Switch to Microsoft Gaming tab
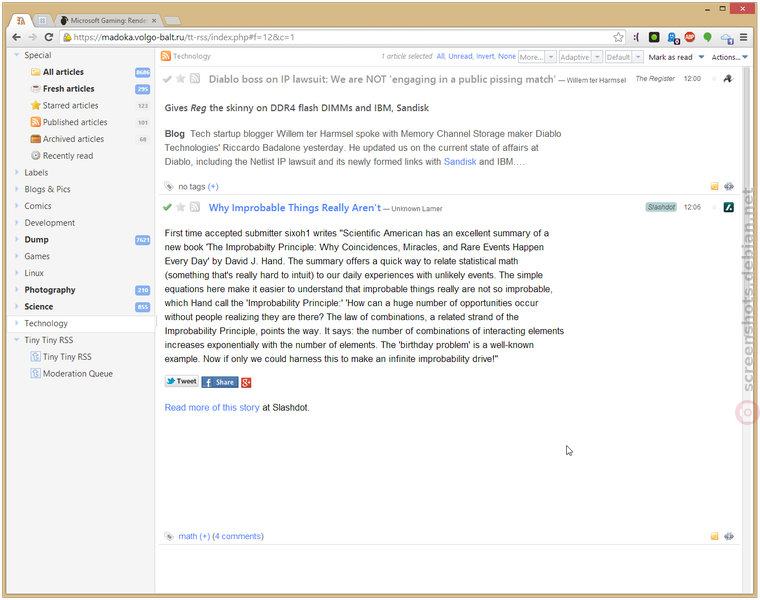 click(x=108, y=20)
